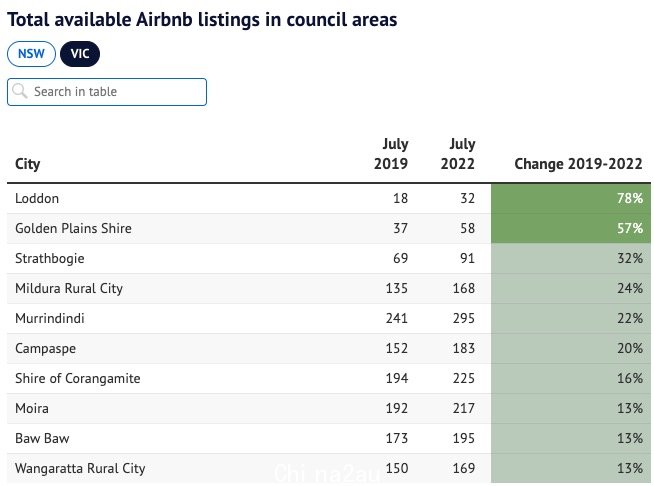
Task: Select the Loddon city name
Action: coord(37,198)
